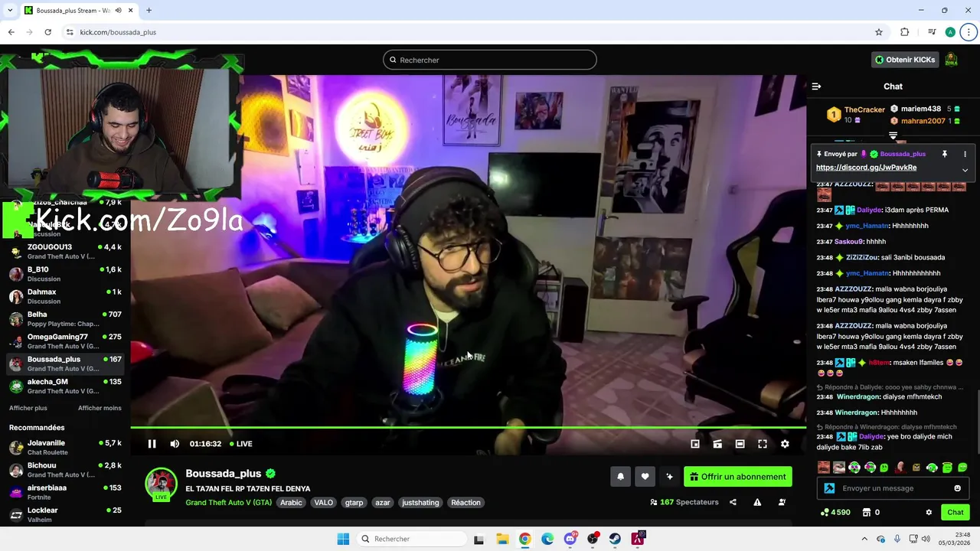The height and width of the screenshot is (551, 980).
Task: Open File Explorer from taskbar
Action: (501, 539)
